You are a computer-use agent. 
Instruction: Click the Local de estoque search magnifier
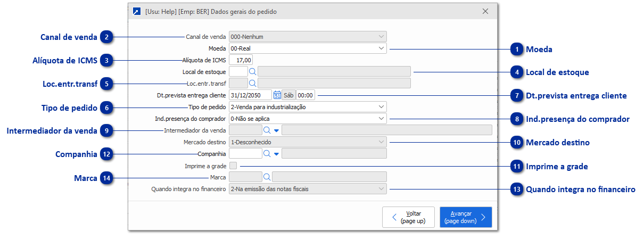tap(253, 71)
